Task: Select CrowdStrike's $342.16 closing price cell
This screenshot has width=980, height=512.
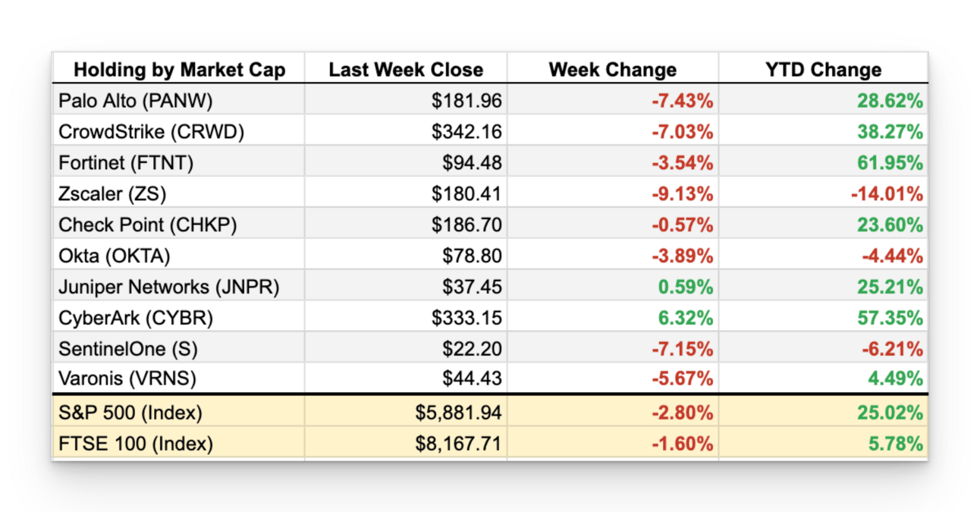Action: [x=466, y=132]
